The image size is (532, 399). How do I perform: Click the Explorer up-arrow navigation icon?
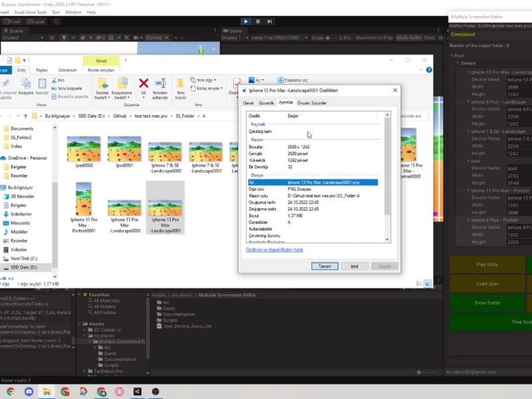(25, 116)
